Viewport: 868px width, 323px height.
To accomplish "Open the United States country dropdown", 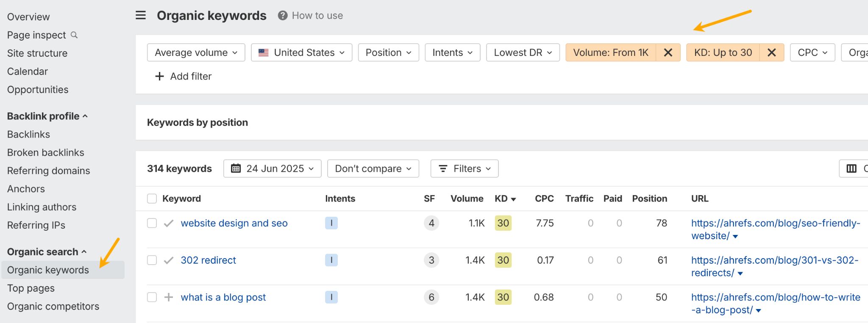I will (x=301, y=52).
